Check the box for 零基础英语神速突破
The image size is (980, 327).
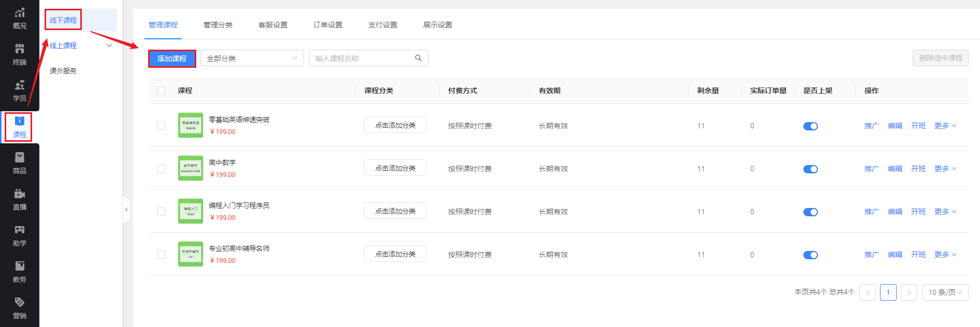pos(161,126)
